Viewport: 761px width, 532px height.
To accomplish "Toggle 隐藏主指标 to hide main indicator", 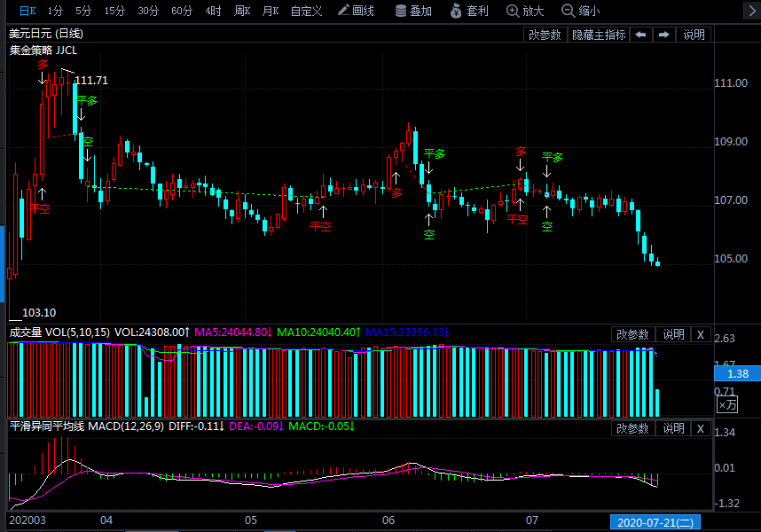I will pos(599,35).
